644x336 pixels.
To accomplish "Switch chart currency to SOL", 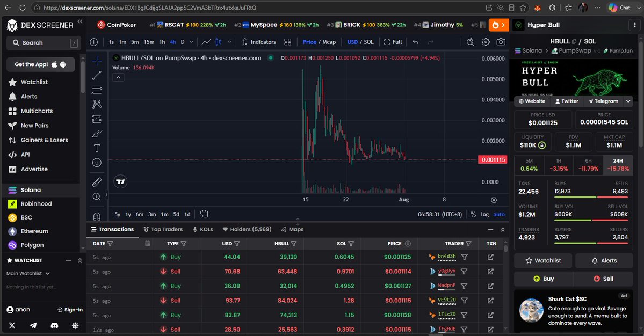I will click(369, 42).
